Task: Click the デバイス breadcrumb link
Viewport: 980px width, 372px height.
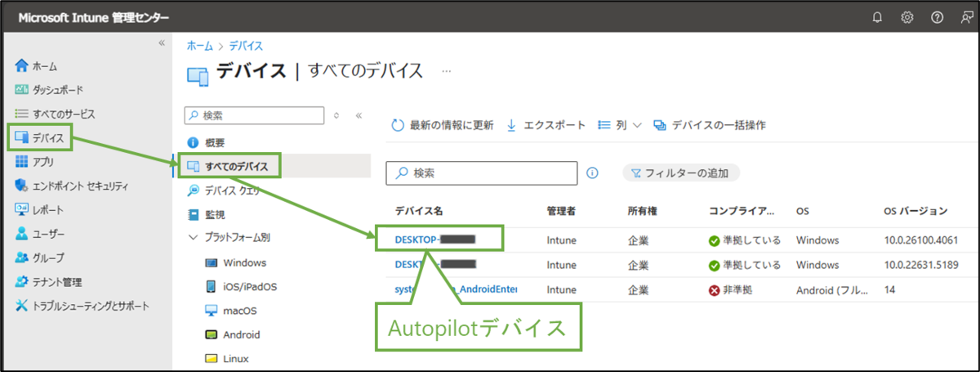Action: (x=245, y=46)
